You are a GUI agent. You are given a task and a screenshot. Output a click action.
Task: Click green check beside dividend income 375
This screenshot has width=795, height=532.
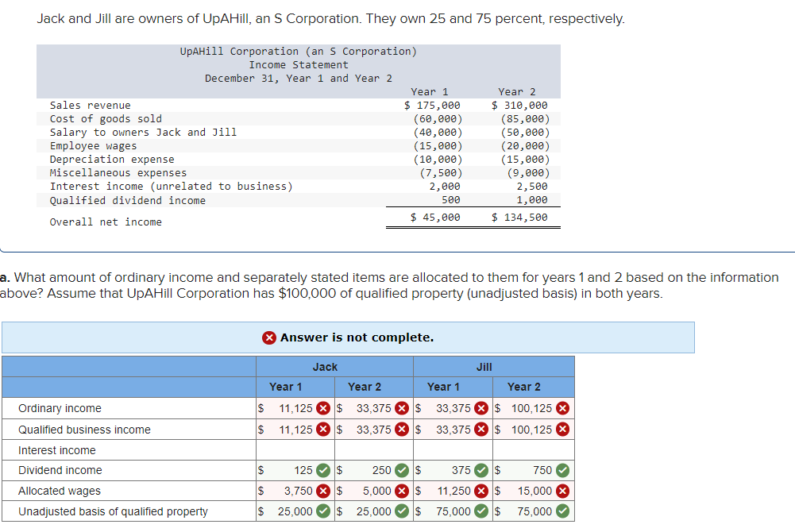click(481, 471)
